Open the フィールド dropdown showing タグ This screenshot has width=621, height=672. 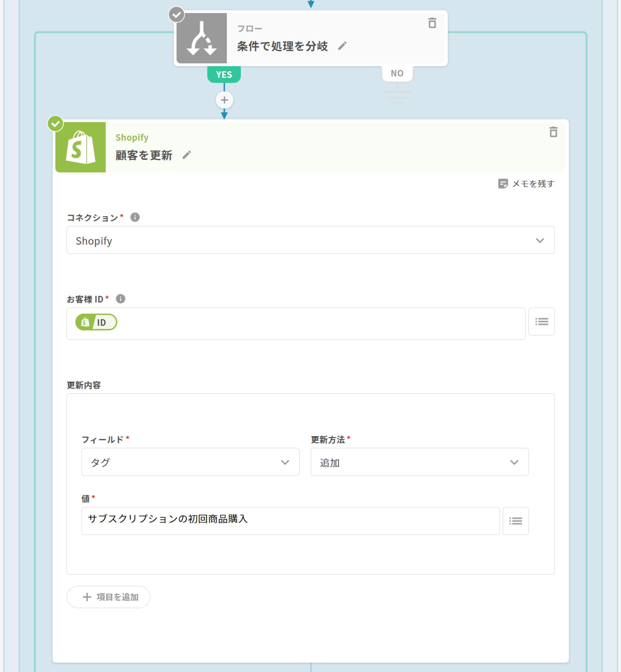tap(190, 462)
